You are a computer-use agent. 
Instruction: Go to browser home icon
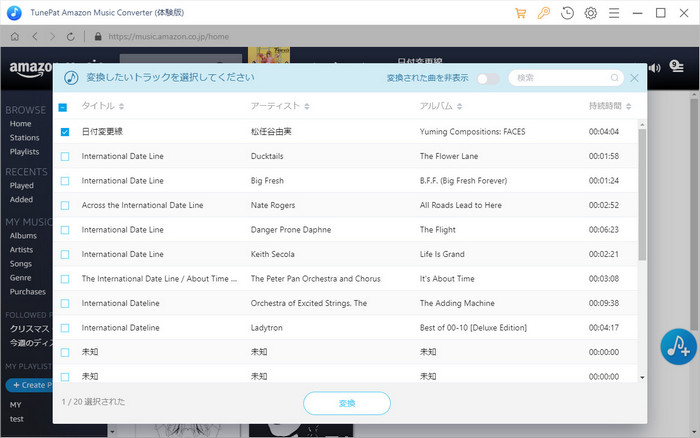pos(15,37)
